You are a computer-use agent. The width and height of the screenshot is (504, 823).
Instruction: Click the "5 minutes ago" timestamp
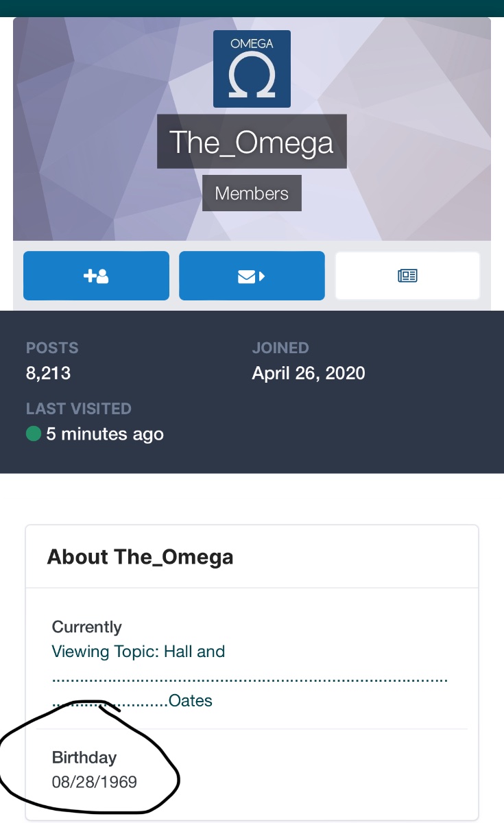coord(105,434)
